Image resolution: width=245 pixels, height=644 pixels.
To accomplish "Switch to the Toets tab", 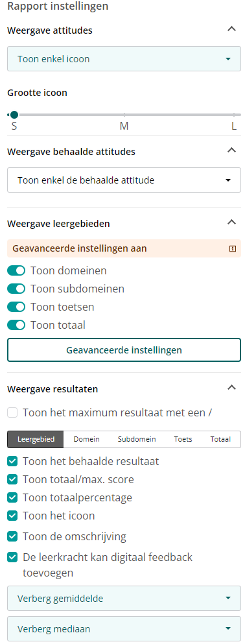I will pos(183,439).
